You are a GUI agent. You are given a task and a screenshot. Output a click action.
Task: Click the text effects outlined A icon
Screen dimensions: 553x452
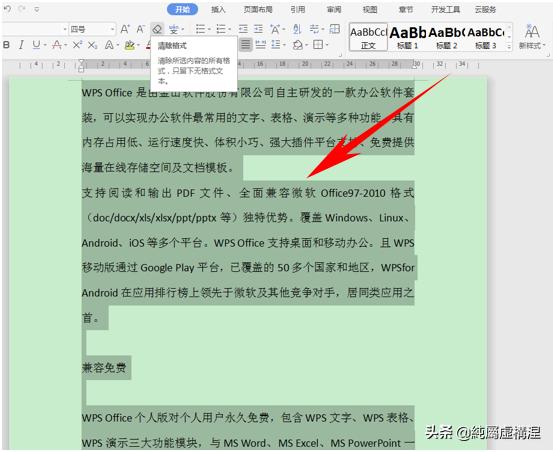[109, 45]
